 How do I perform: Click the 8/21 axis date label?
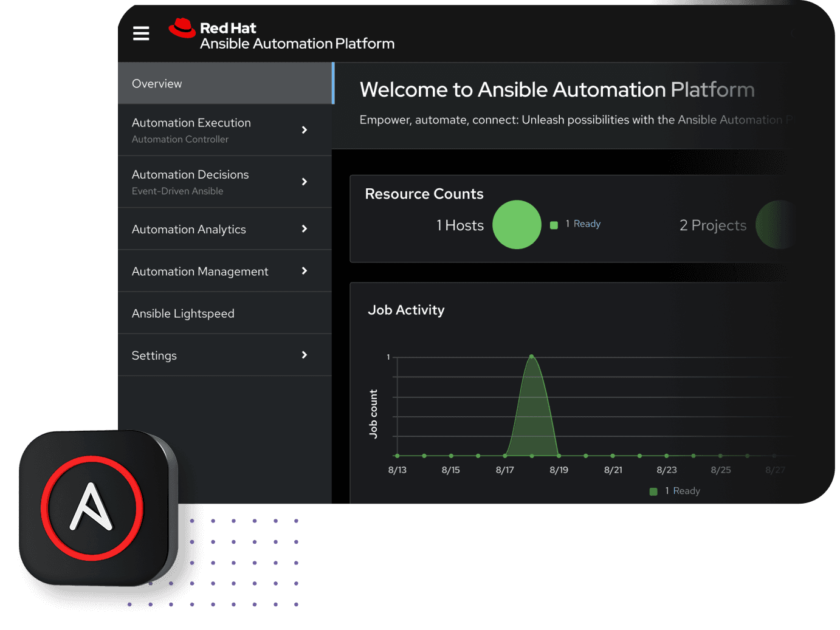tap(613, 470)
